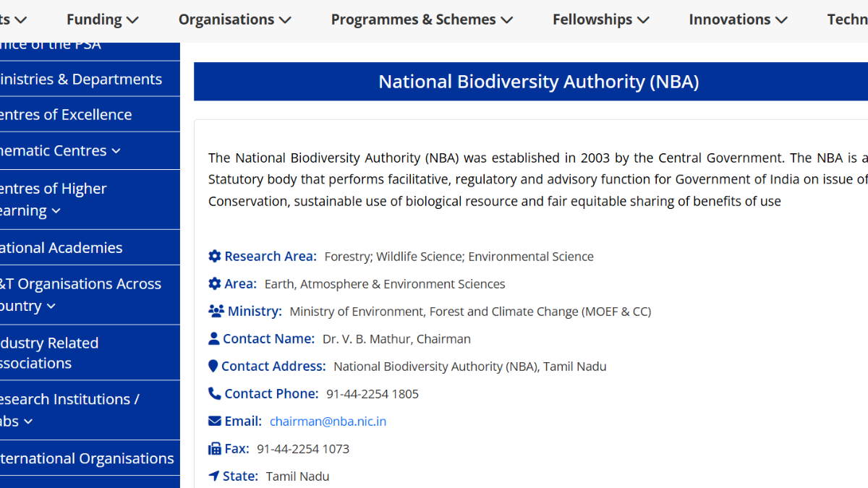Click the phone icon beside Contact Phone
The width and height of the screenshot is (868, 488).
215,393
